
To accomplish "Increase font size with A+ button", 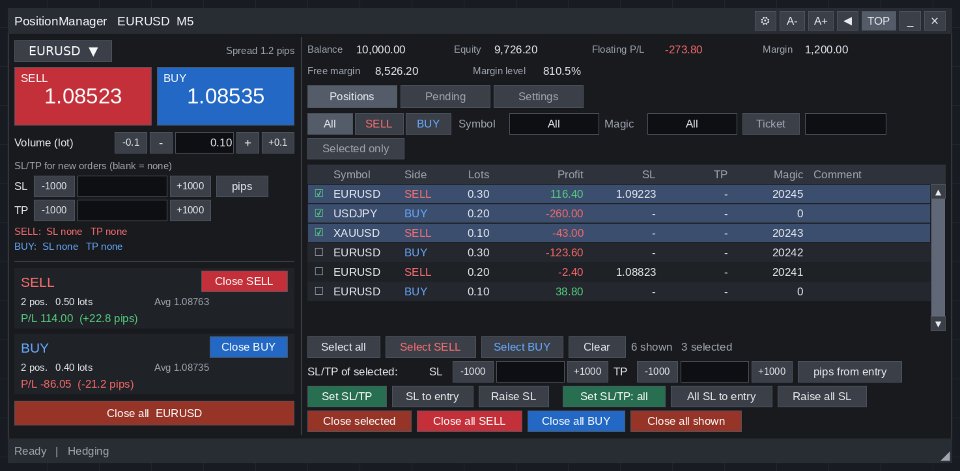I will coord(820,21).
